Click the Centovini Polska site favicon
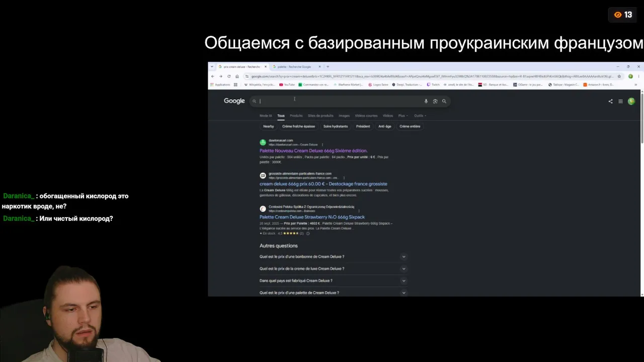Screen dimensions: 644x362 (263, 209)
